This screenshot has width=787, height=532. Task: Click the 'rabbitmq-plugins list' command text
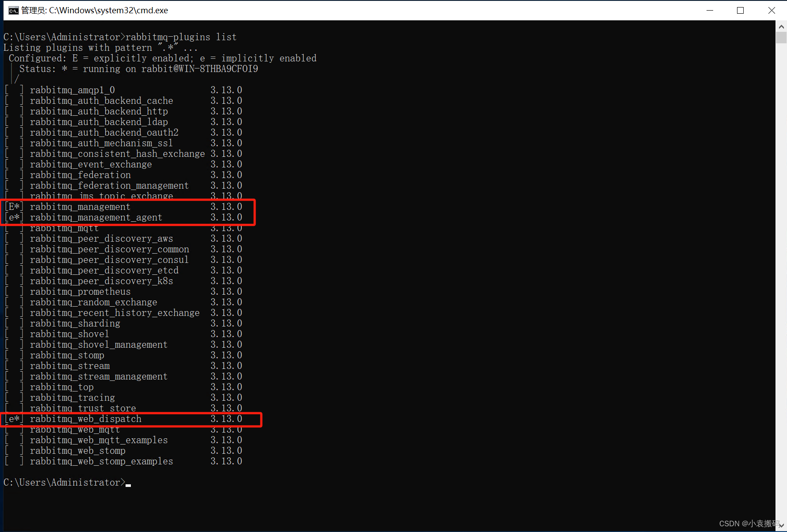(x=181, y=37)
